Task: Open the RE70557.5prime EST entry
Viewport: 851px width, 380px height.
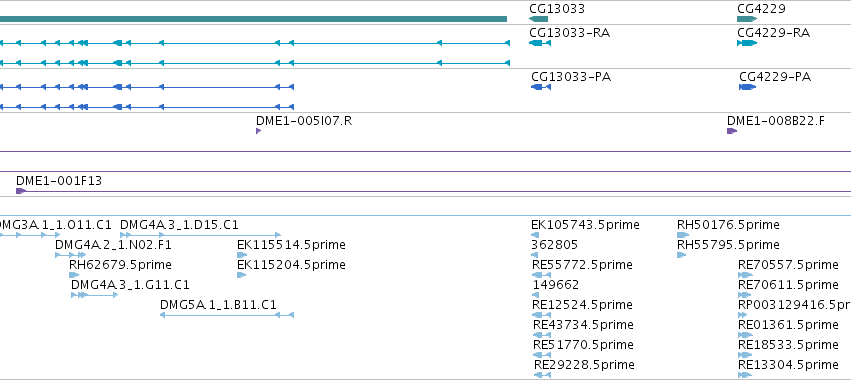Action: (x=788, y=265)
